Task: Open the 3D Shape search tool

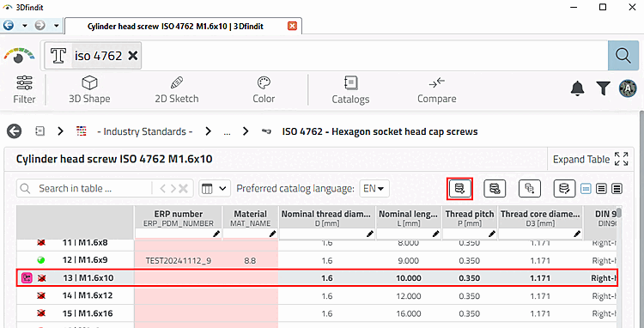Action: tap(89, 90)
